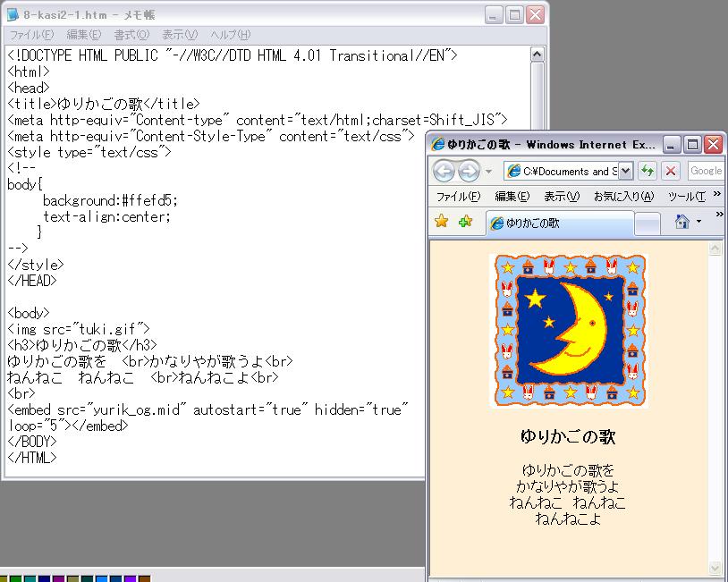Click the Back button in Internet Explorer

444,172
